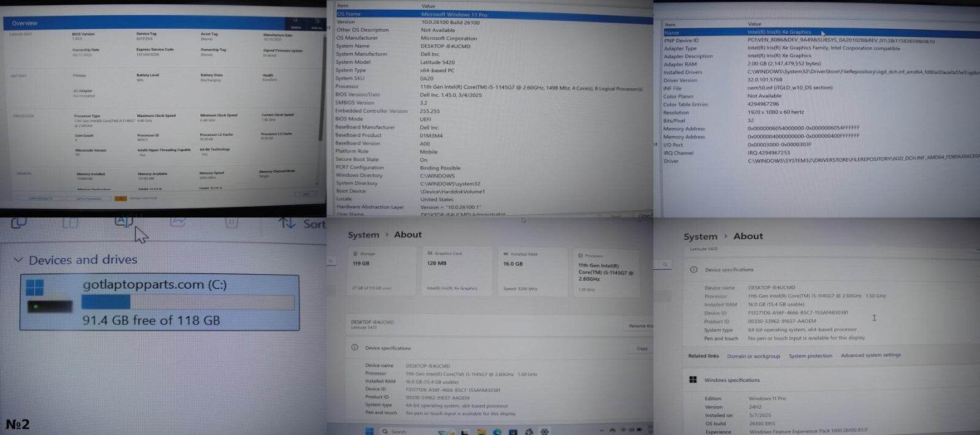Click the Rename icon in Explorer toolbar
The height and width of the screenshot is (435, 980).
point(123,221)
